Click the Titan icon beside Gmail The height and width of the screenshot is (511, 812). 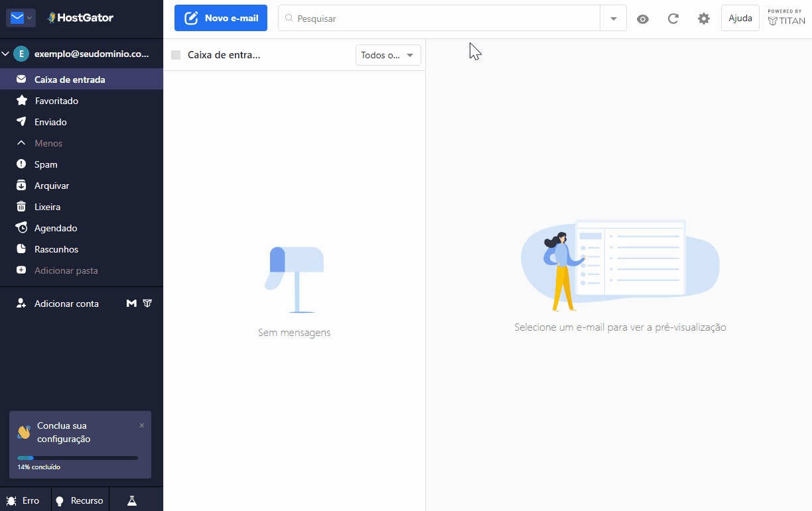[x=147, y=304]
